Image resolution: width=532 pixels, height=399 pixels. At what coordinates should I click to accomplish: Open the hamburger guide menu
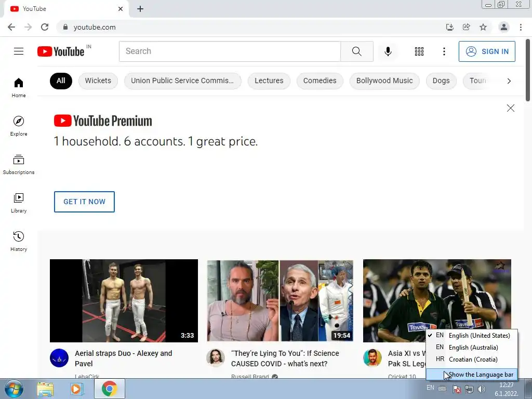coord(19,51)
